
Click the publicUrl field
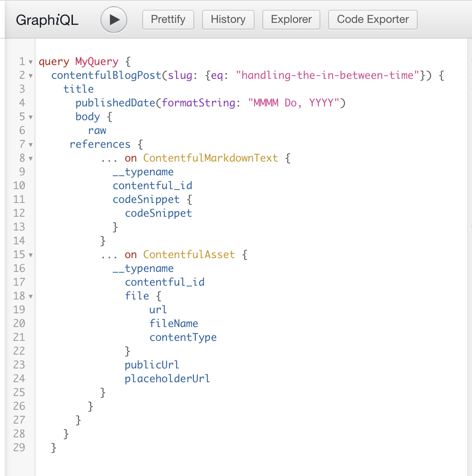pyautogui.click(x=152, y=365)
